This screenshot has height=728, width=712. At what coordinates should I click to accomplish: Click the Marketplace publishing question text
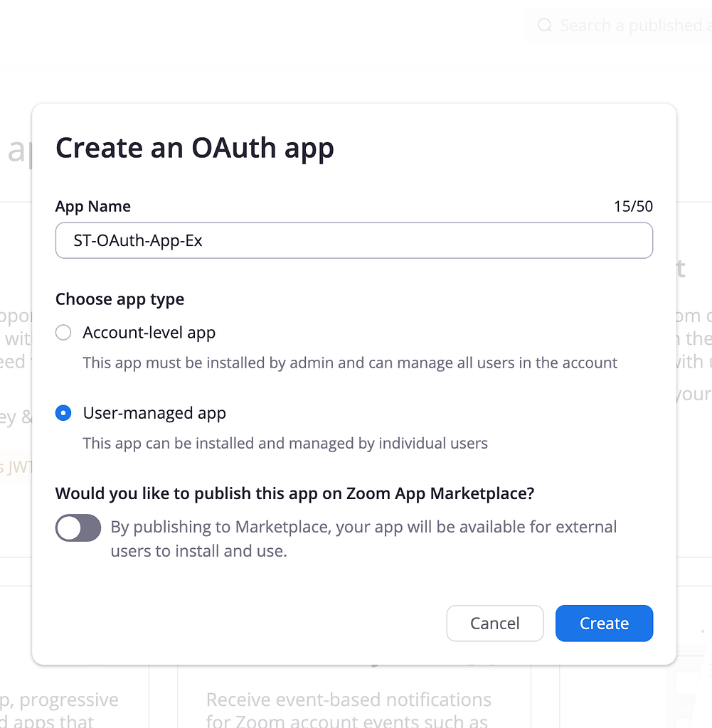pos(294,493)
